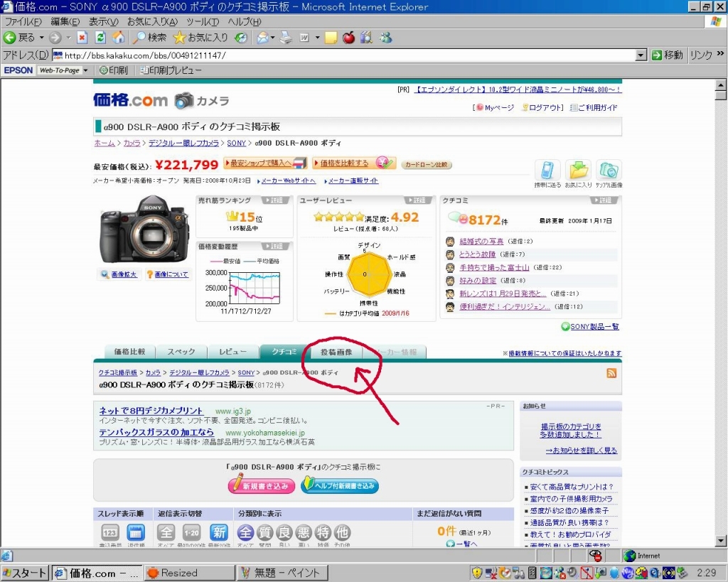Sort threads by 書込番号 123 icon
This screenshot has height=582, width=728.
[x=110, y=532]
